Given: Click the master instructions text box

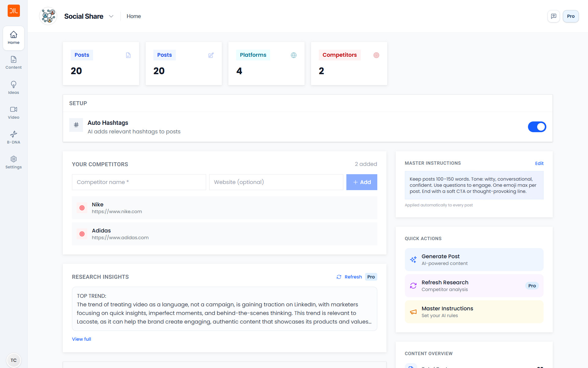Looking at the screenshot, I should click(474, 185).
